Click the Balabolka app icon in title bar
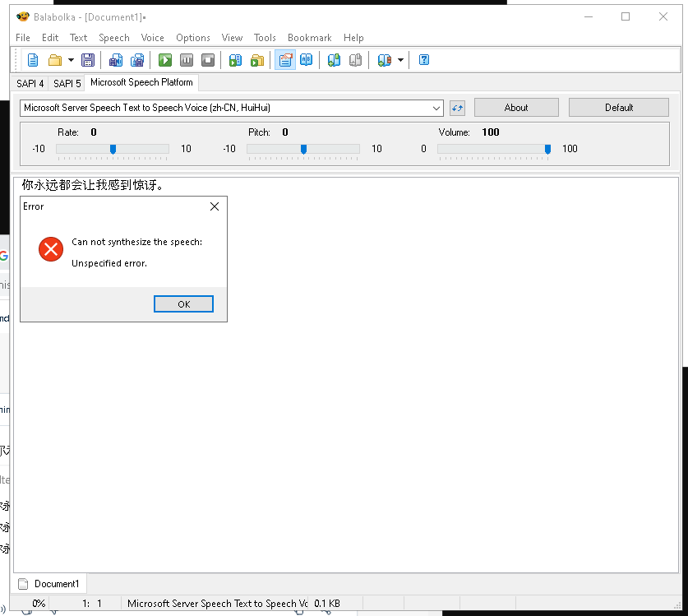The width and height of the screenshot is (688, 616). [22, 16]
